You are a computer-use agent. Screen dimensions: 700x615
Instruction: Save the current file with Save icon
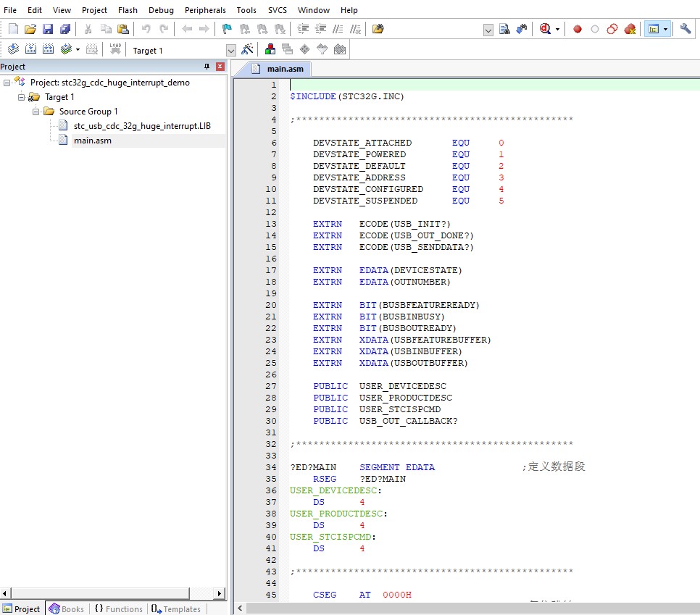point(48,29)
